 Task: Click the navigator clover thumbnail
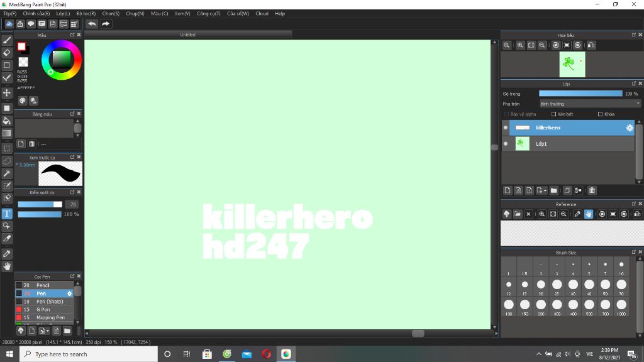coord(572,65)
